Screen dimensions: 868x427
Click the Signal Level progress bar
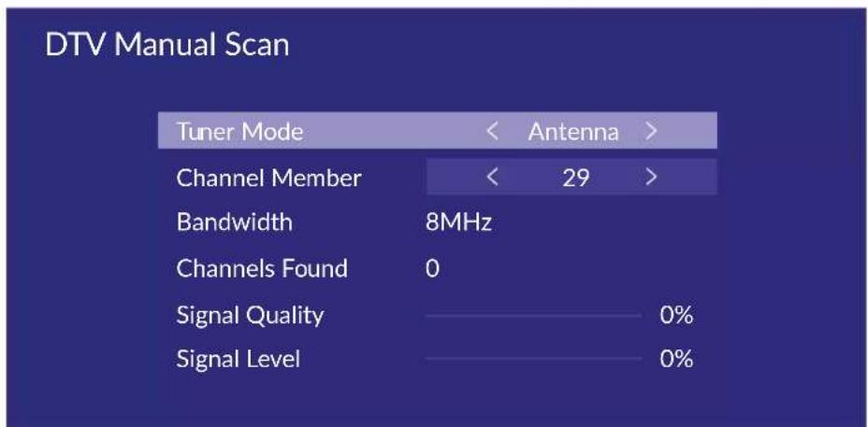[x=534, y=359]
